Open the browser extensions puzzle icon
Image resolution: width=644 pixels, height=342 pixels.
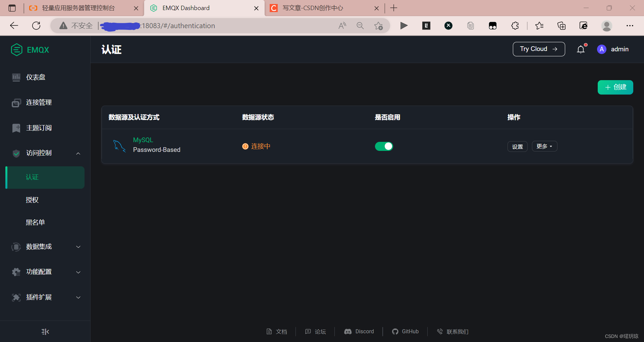pyautogui.click(x=515, y=25)
